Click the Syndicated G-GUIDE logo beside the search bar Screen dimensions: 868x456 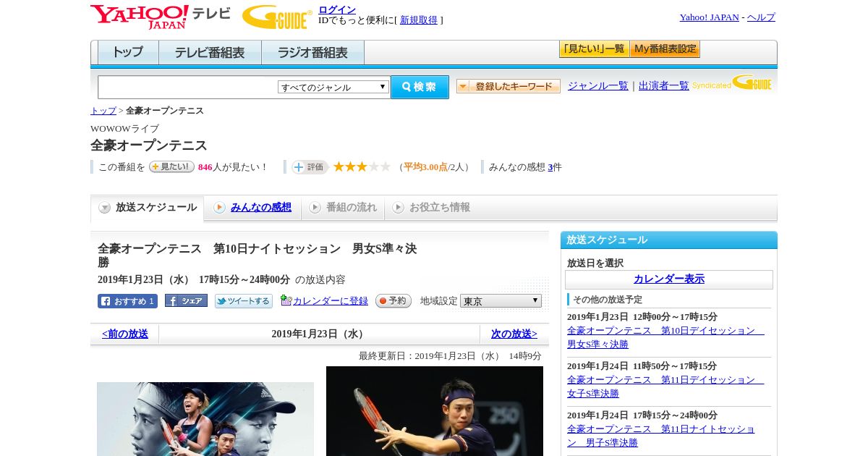[733, 83]
